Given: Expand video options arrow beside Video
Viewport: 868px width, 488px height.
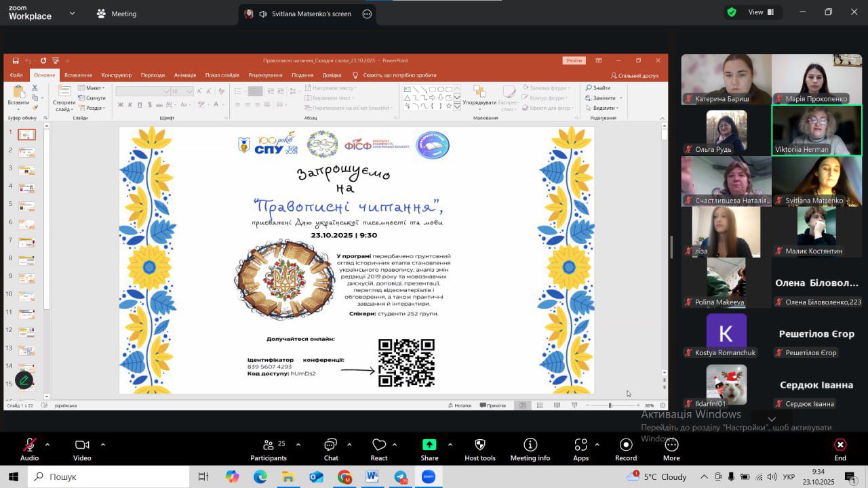Looking at the screenshot, I should click(x=103, y=445).
